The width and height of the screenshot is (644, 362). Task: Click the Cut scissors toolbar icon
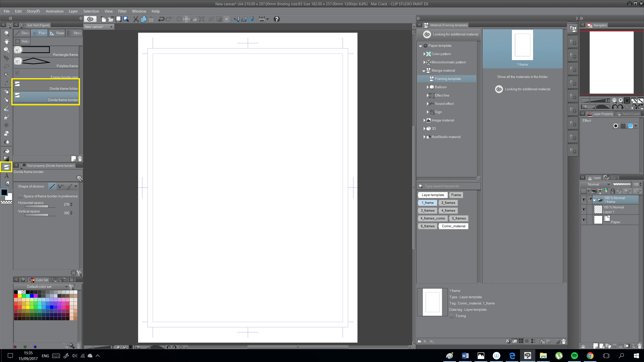[136, 19]
